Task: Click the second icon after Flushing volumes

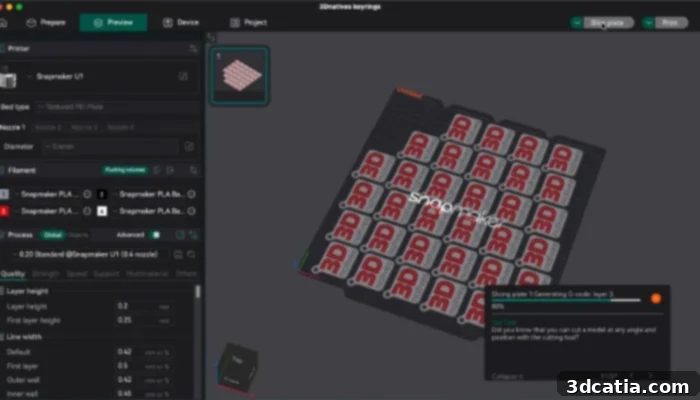Action: (170, 170)
